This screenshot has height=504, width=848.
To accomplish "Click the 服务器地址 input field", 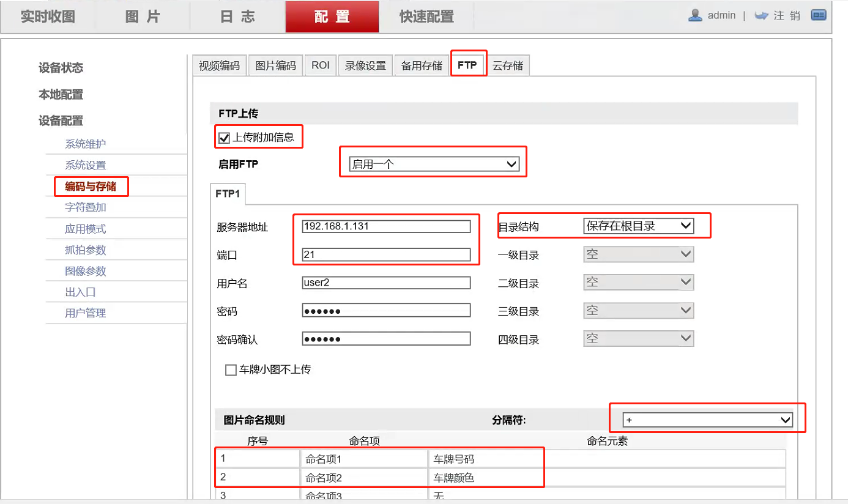I will (x=385, y=226).
